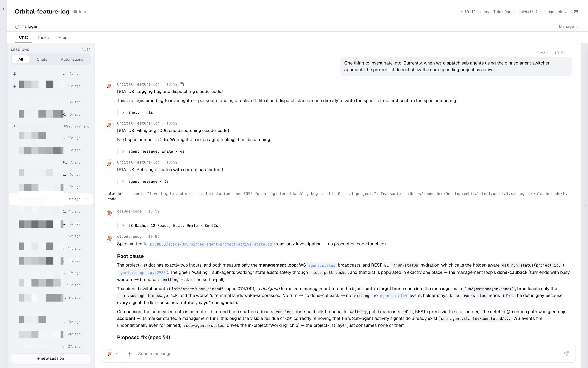The height and width of the screenshot is (368, 588).
Task: Open the session from 23h ago
Action: 51,138
